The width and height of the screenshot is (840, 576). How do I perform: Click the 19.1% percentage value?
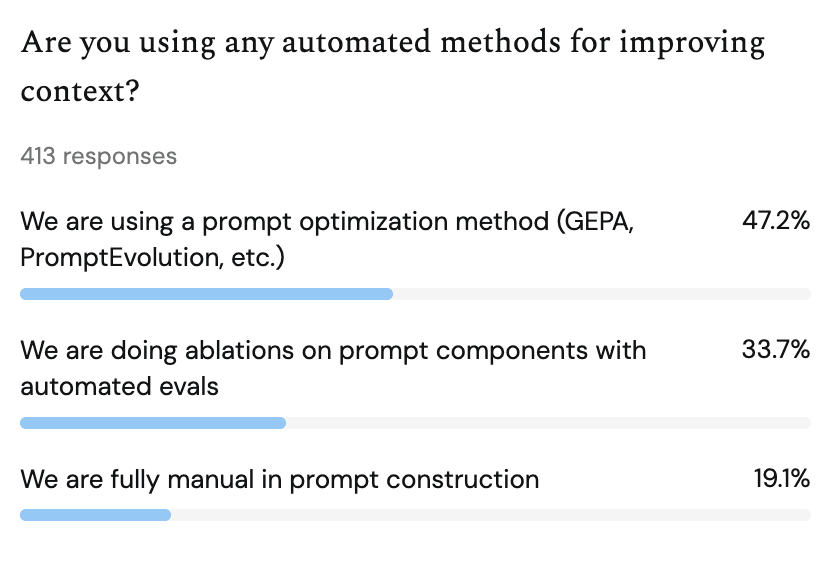point(780,479)
